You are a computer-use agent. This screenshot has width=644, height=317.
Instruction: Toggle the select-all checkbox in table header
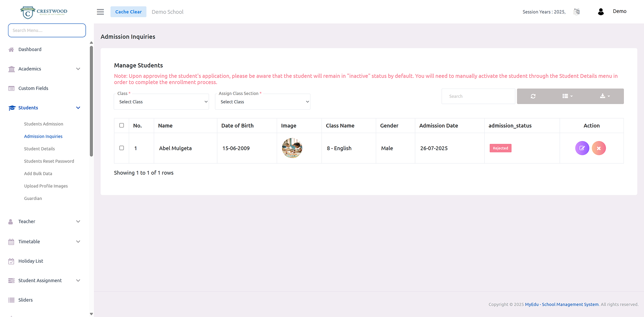click(121, 126)
